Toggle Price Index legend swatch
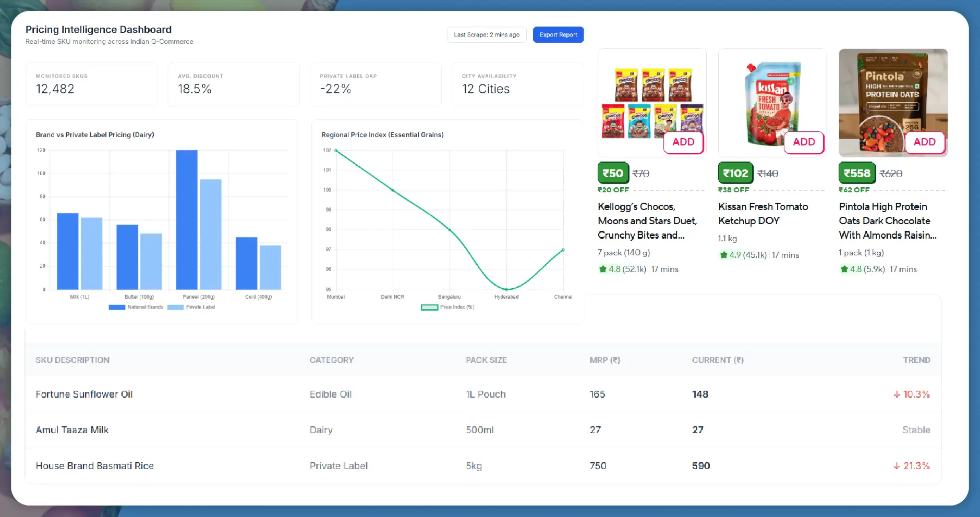 tap(429, 307)
